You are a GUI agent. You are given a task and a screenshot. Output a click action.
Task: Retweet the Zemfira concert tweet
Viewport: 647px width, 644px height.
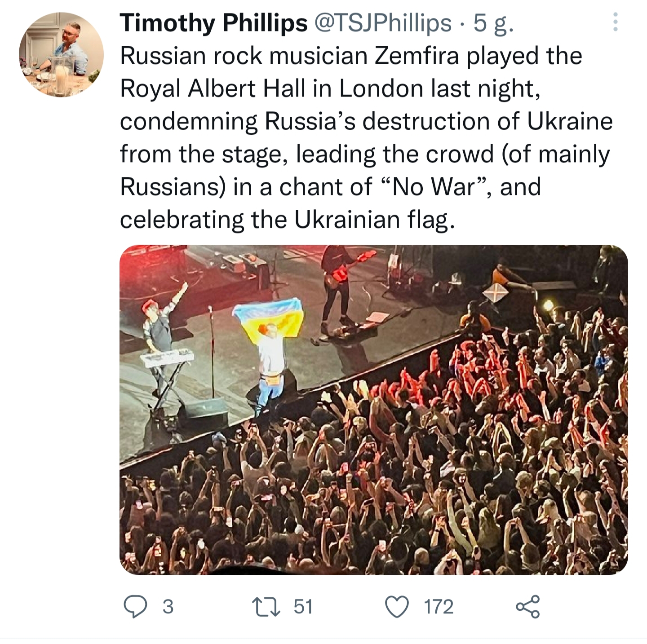tap(266, 606)
